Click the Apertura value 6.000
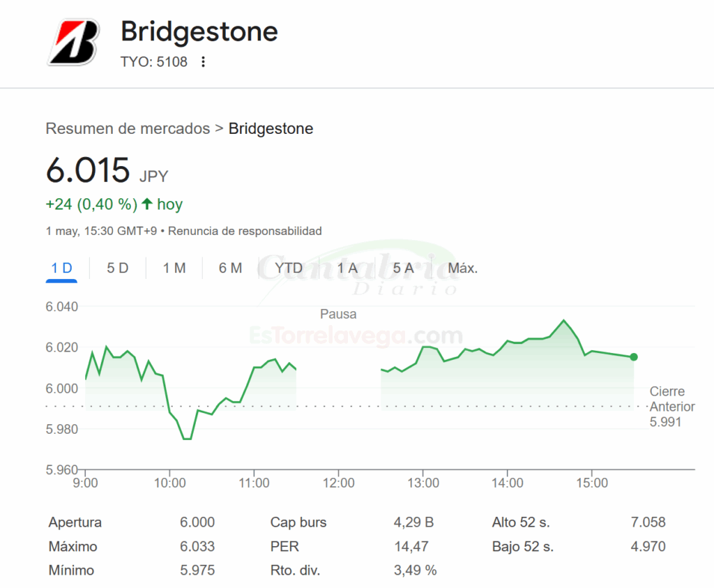Image resolution: width=714 pixels, height=588 pixels. 197,522
